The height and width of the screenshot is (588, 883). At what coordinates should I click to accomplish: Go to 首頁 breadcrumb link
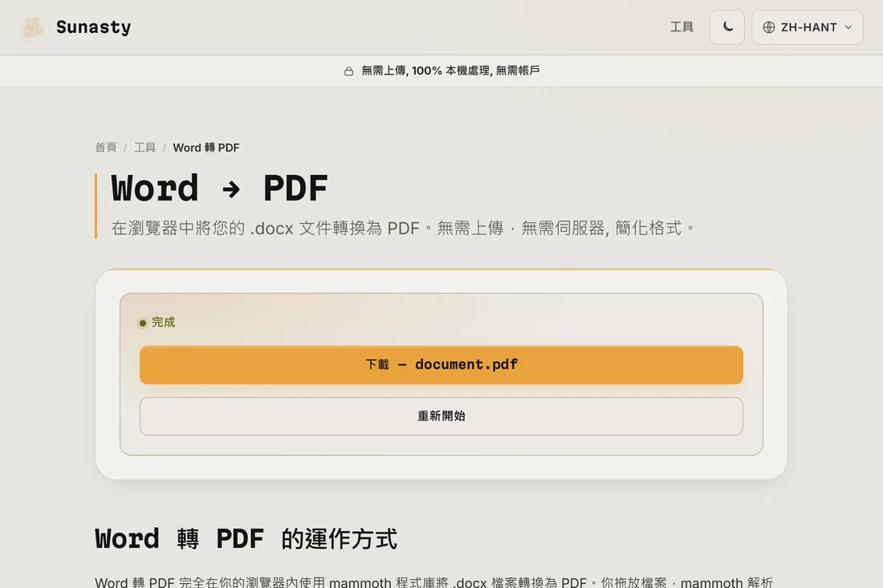[x=106, y=148]
